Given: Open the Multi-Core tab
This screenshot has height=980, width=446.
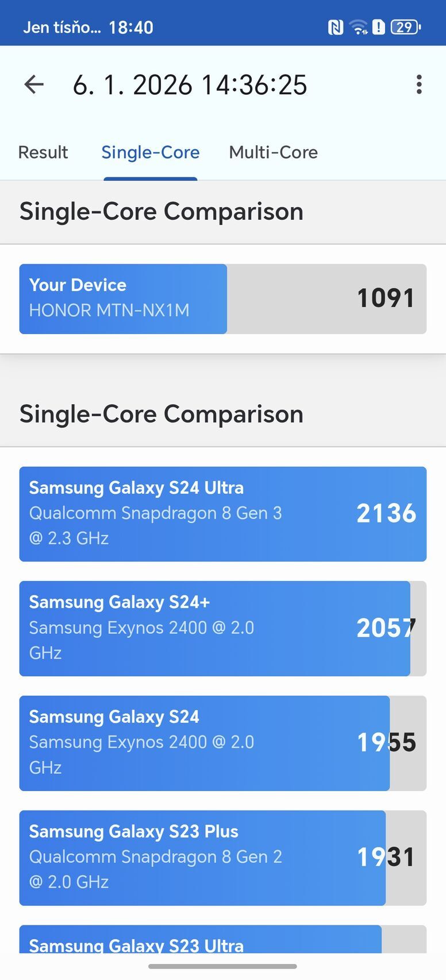Looking at the screenshot, I should (x=273, y=152).
